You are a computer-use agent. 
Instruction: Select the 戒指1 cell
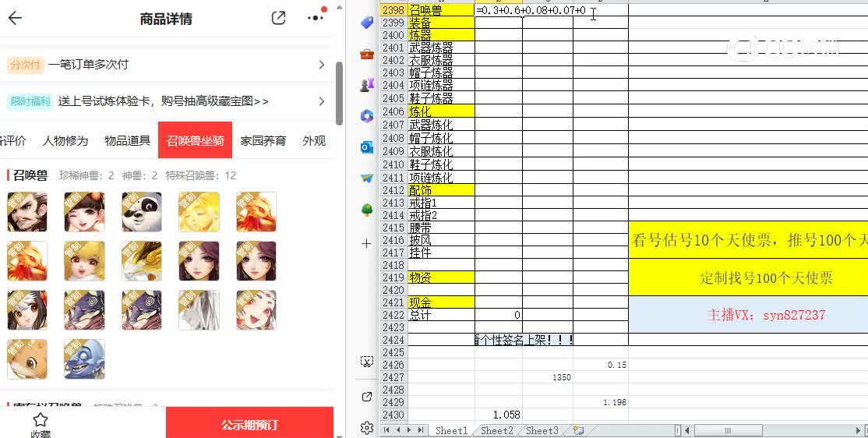441,203
